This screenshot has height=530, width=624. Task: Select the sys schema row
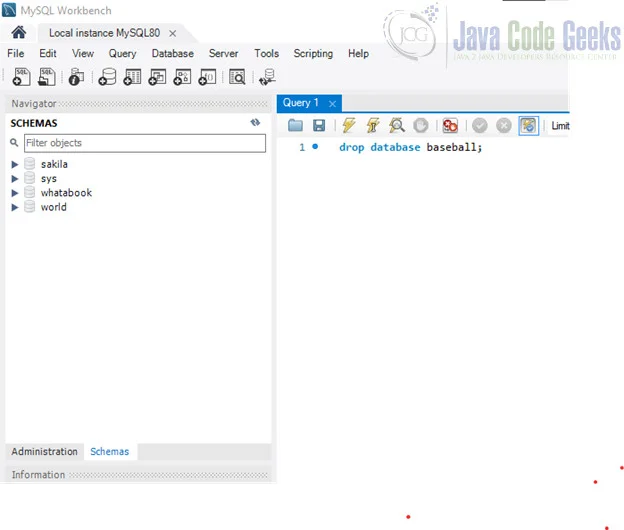pyautogui.click(x=49, y=178)
